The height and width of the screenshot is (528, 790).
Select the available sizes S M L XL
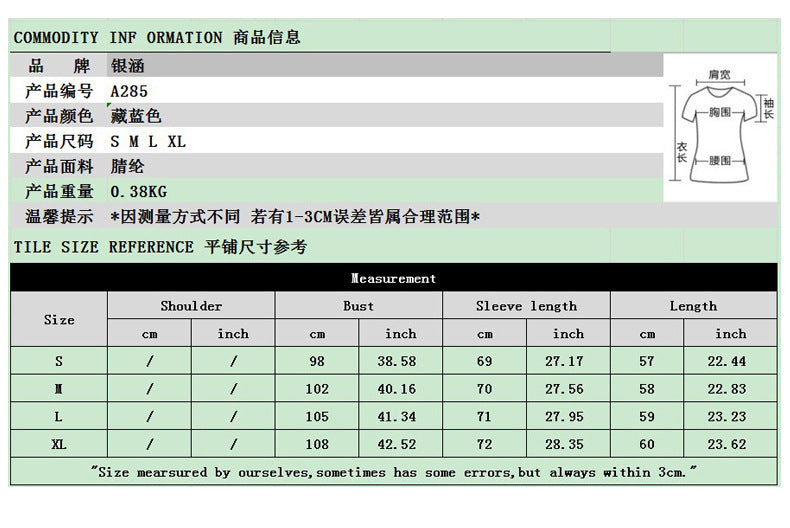148,141
